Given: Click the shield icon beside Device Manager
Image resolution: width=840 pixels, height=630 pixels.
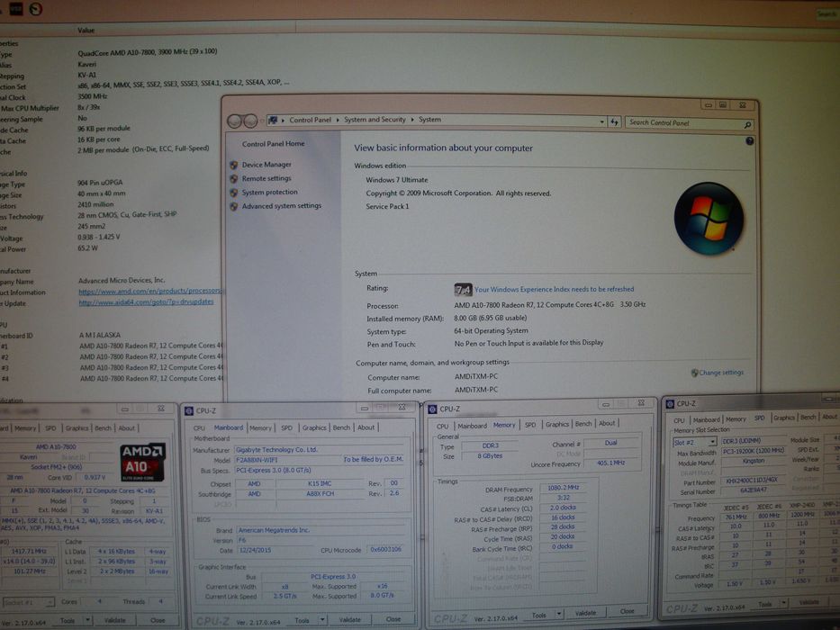Looking at the screenshot, I should click(233, 165).
